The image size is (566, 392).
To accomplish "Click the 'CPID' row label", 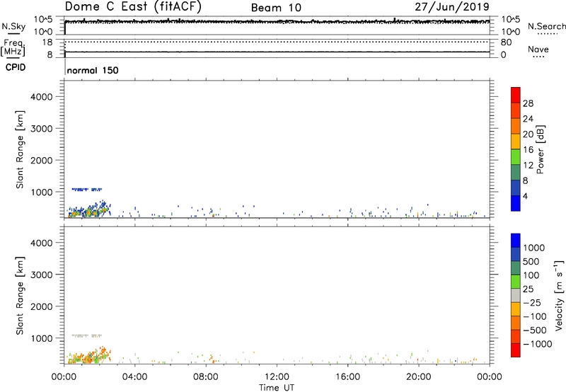I will tap(16, 67).
